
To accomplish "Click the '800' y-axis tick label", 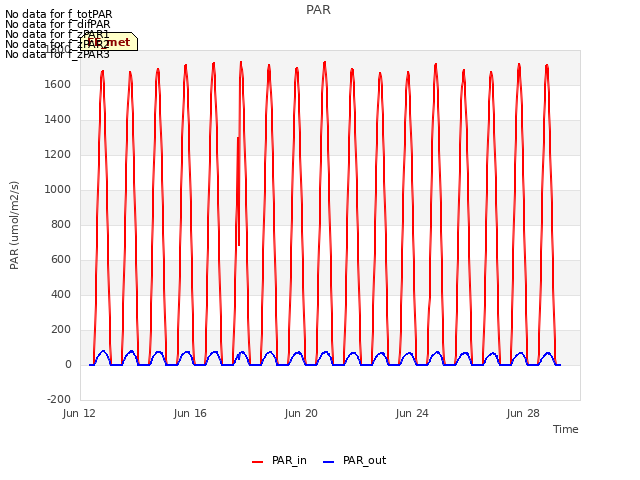I will [61, 224].
